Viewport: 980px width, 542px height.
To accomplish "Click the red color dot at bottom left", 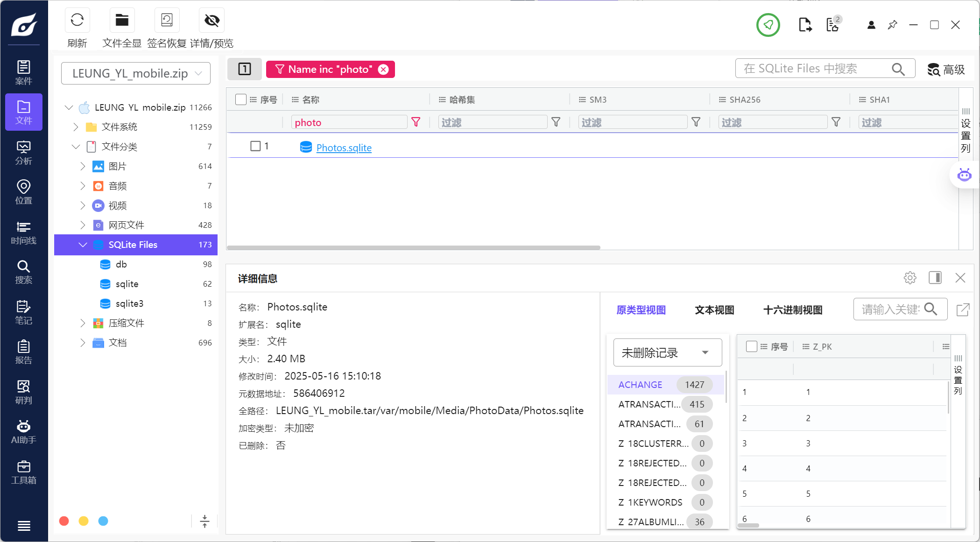I will pos(64,521).
